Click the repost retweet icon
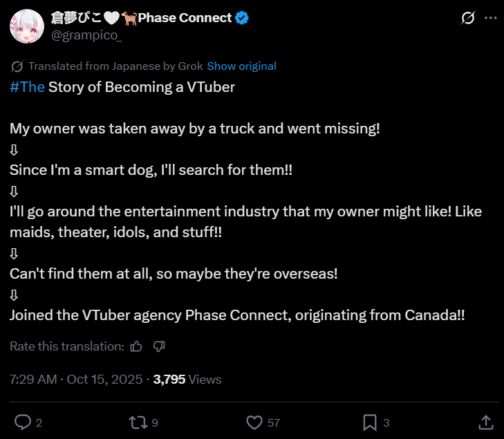Image resolution: width=504 pixels, height=439 pixels. click(x=138, y=422)
